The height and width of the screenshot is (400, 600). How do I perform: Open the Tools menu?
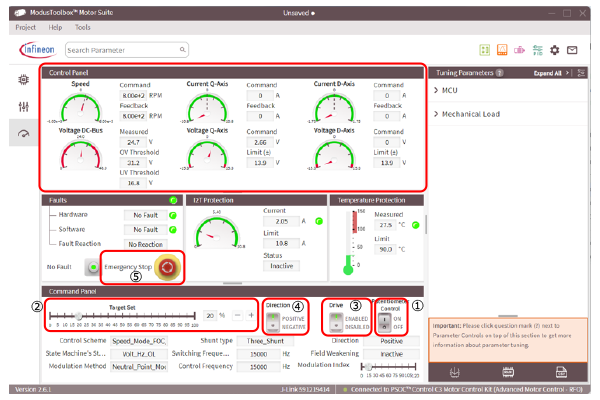coord(82,27)
